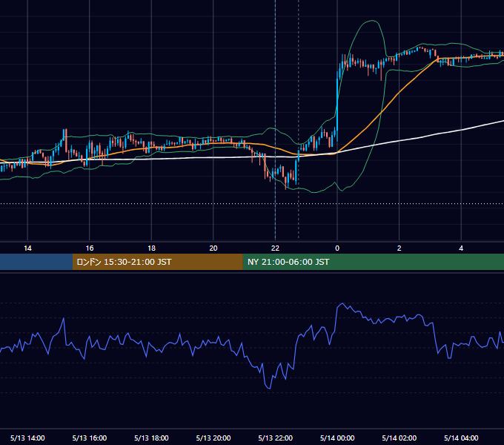Click the 5/13 18:00 time label
504x445 pixels.
pyautogui.click(x=151, y=438)
